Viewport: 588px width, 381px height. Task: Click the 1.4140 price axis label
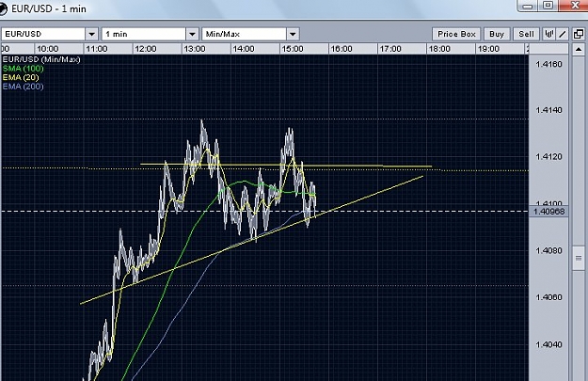(x=549, y=110)
